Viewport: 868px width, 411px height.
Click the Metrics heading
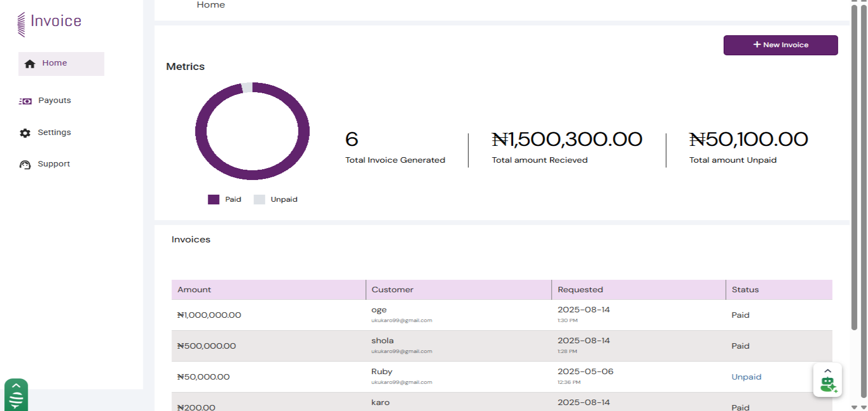coord(186,67)
